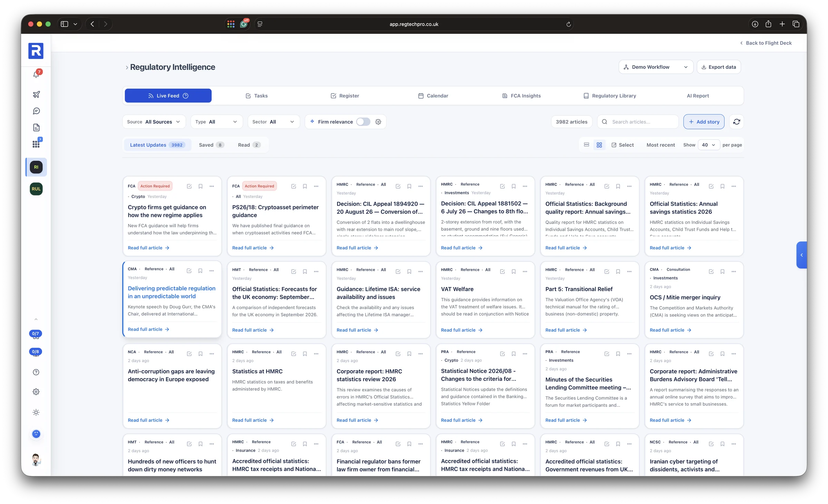The width and height of the screenshot is (828, 504).
Task: Open AI Report tab
Action: click(x=698, y=96)
